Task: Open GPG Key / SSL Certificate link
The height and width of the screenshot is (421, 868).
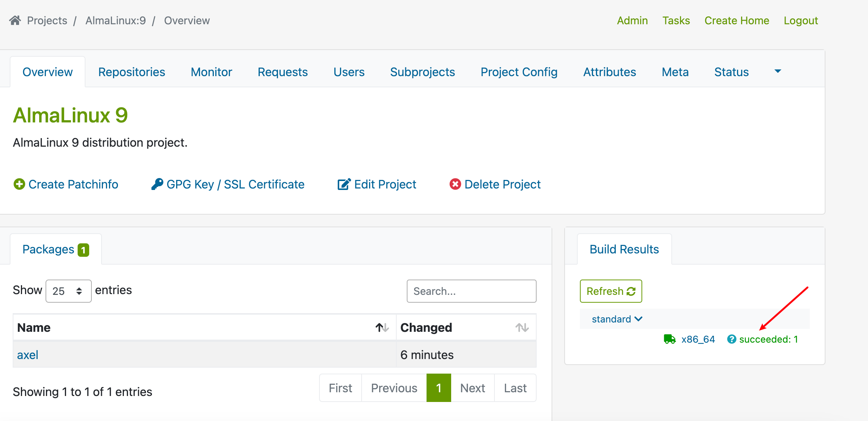Action: (x=235, y=184)
